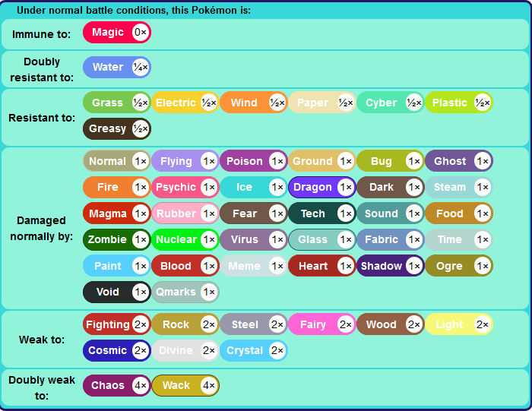This screenshot has width=532, height=411.
Task: Click the 'Weak to:' row label
Action: tap(42, 340)
